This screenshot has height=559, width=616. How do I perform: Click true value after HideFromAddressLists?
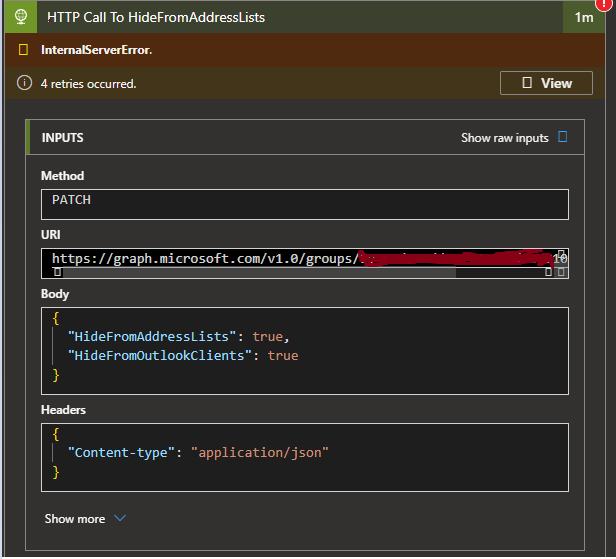click(267, 337)
